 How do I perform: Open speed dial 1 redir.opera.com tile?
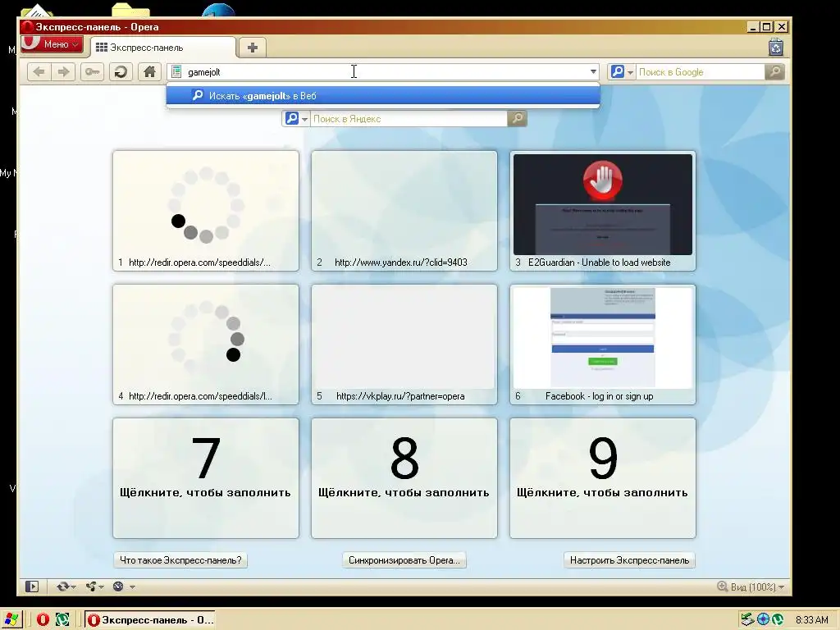coord(206,211)
